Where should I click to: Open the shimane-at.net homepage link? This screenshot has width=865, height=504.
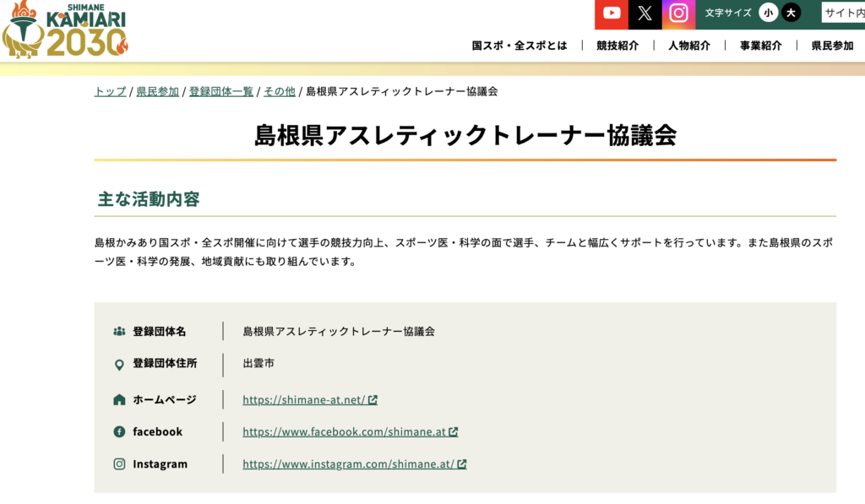click(x=303, y=400)
